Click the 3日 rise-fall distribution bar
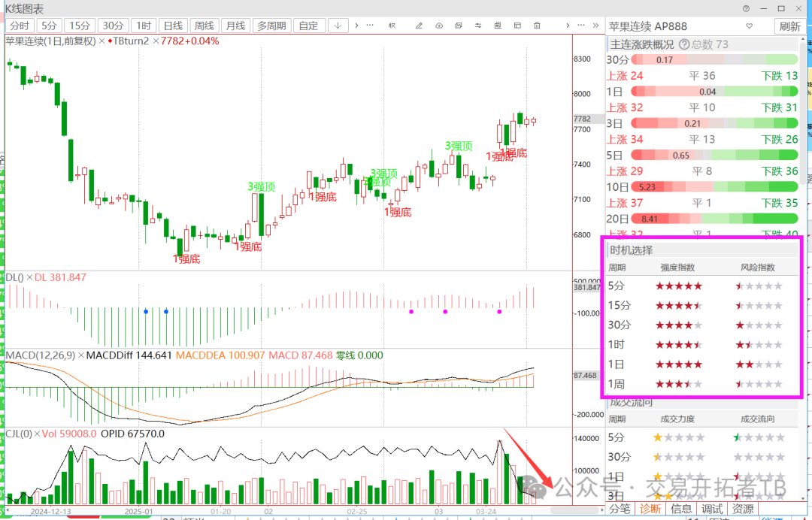This screenshot has width=812, height=520. (715, 124)
